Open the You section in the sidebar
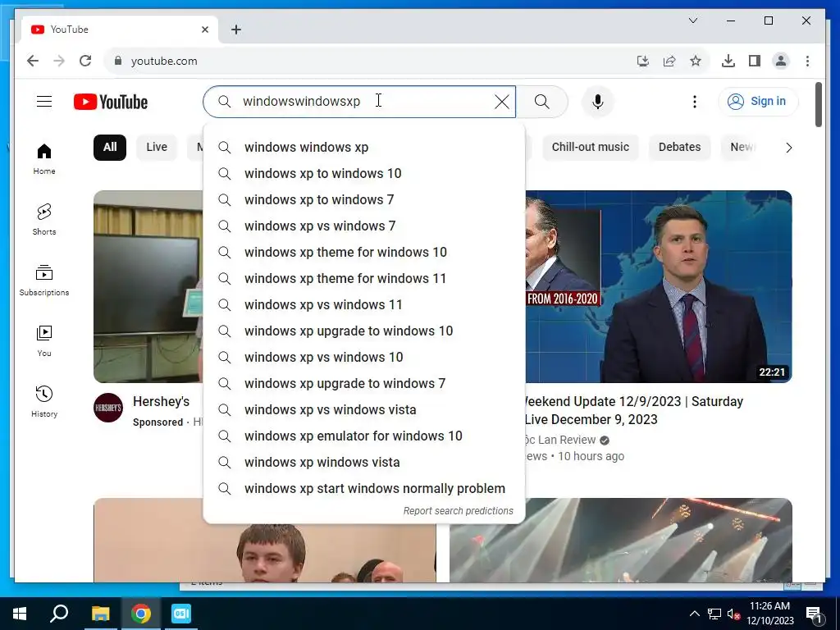The width and height of the screenshot is (840, 630). coord(44,341)
